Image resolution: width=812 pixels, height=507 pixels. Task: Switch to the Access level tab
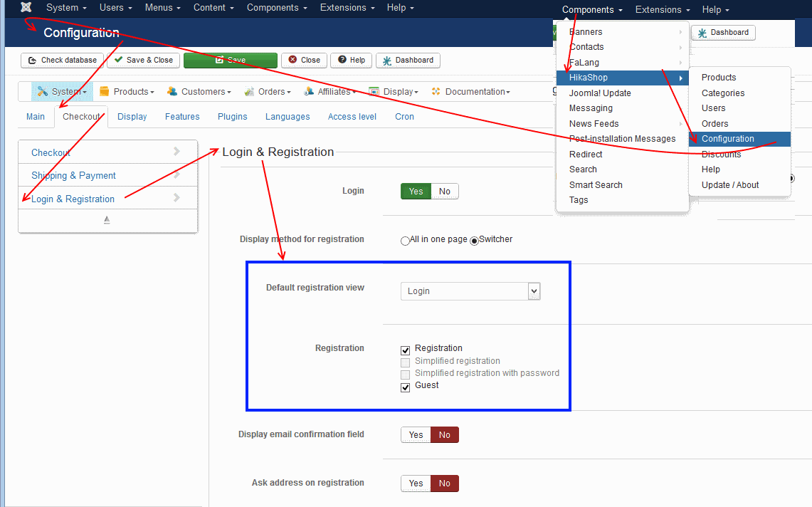coord(352,117)
